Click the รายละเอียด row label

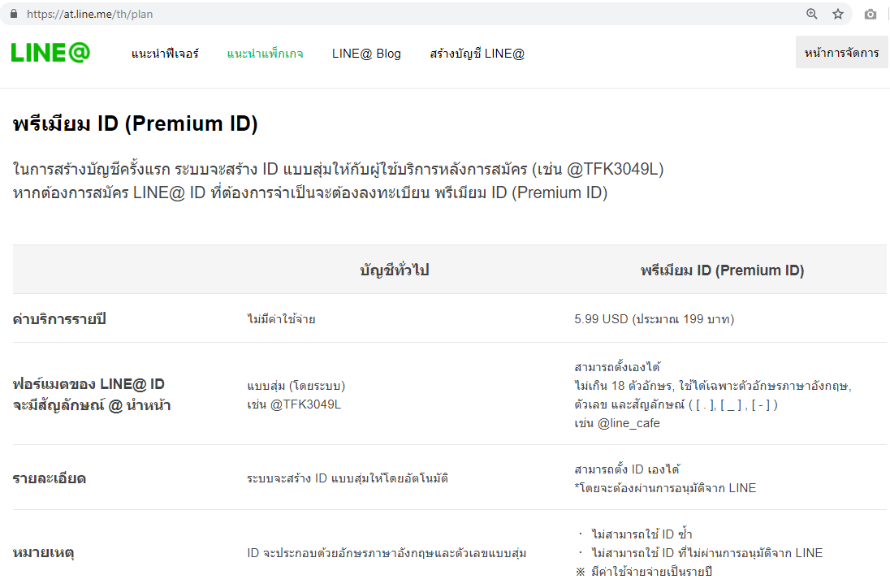point(50,478)
